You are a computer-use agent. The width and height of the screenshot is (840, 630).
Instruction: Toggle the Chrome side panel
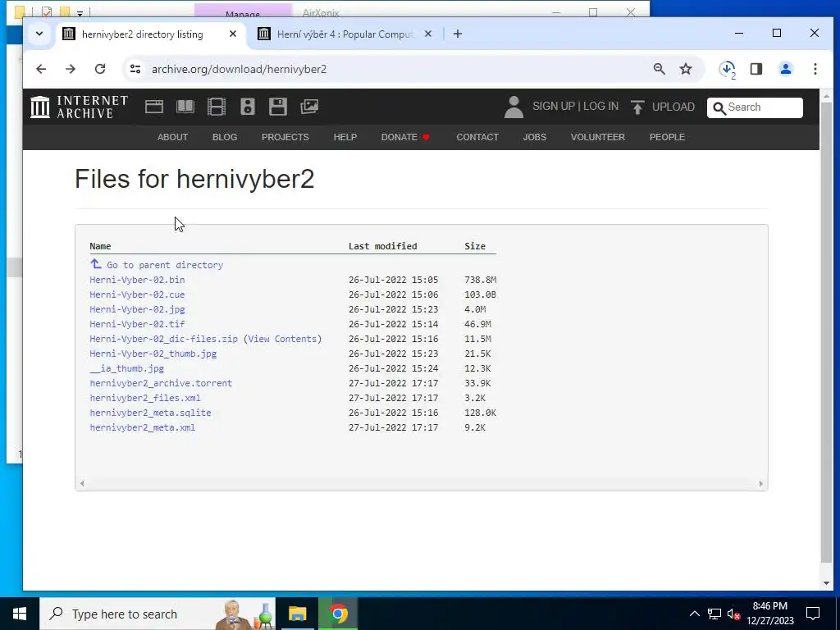756,69
